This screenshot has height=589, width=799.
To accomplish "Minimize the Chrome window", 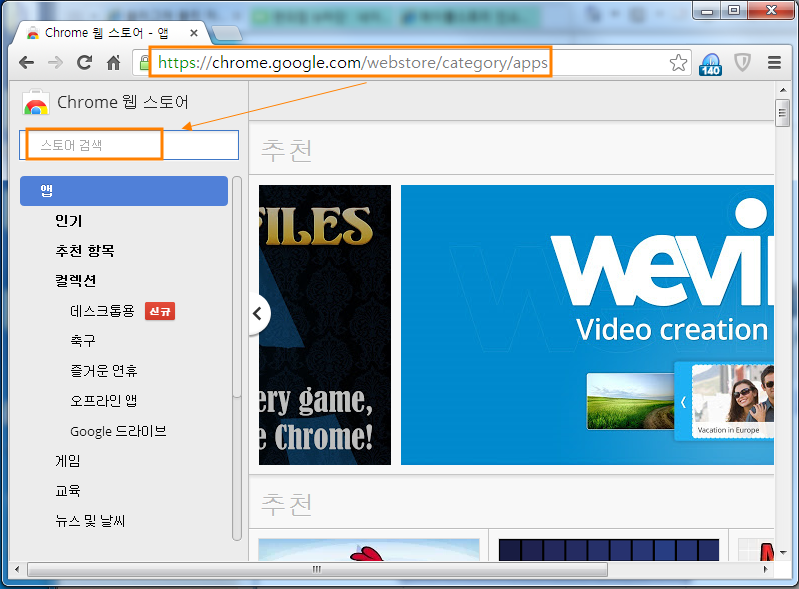I will tap(707, 11).
